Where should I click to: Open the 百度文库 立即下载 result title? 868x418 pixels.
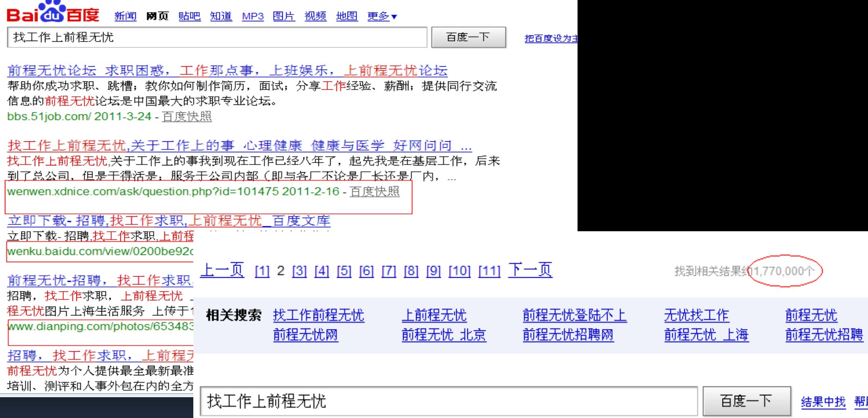tap(169, 221)
